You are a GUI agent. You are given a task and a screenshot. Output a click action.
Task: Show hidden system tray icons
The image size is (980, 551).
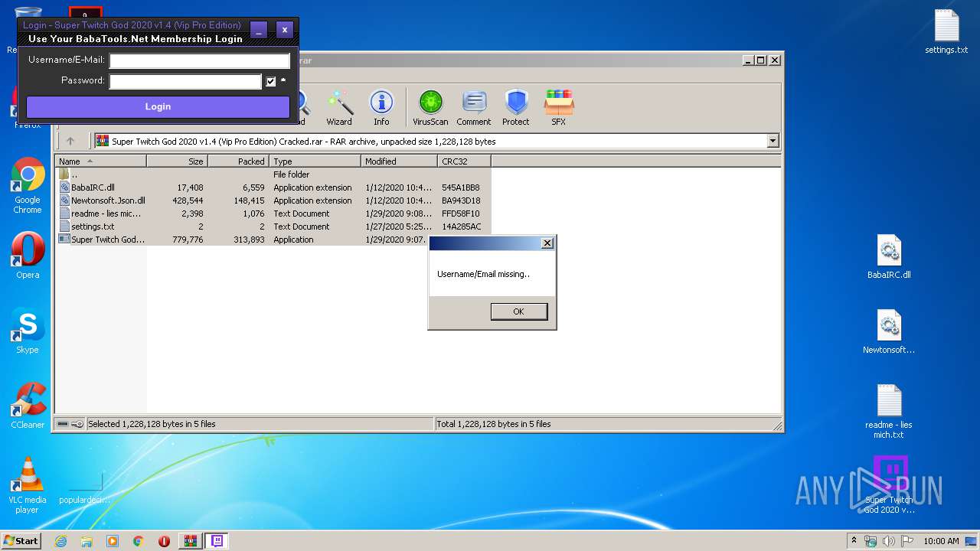854,541
